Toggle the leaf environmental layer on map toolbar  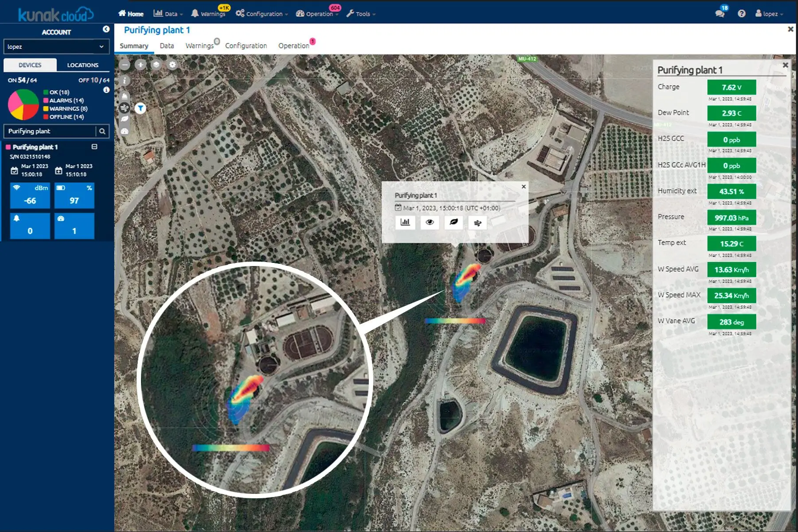(x=125, y=119)
